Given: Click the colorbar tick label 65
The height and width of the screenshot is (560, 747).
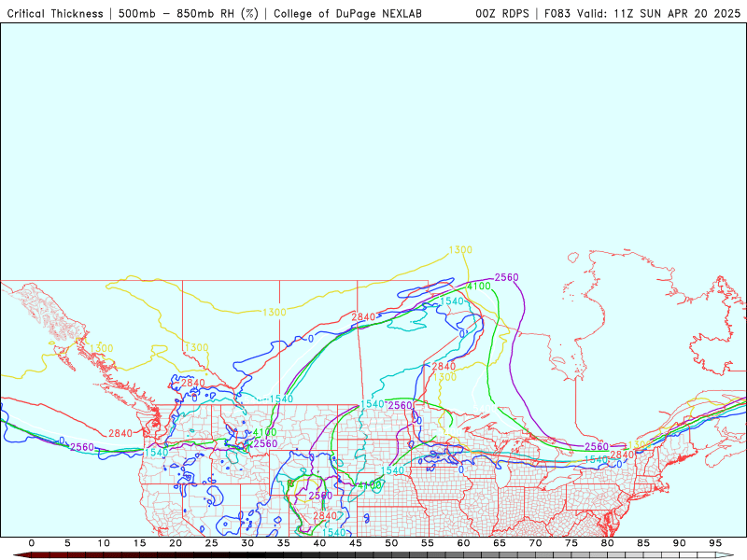Looking at the screenshot, I should [500, 543].
